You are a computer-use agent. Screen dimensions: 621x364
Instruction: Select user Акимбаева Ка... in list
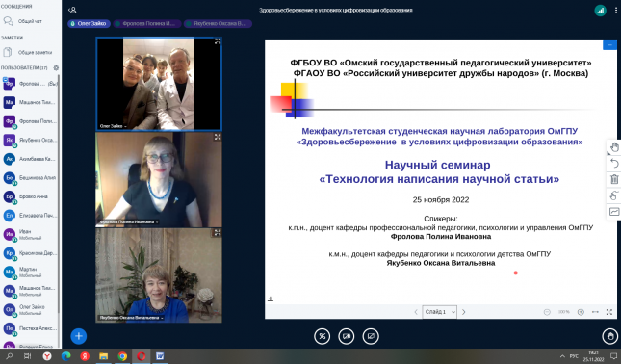coord(30,159)
